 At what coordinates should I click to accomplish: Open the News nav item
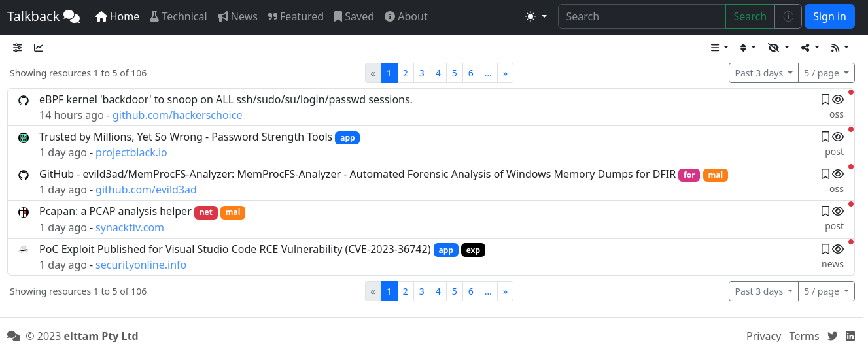pos(237,16)
